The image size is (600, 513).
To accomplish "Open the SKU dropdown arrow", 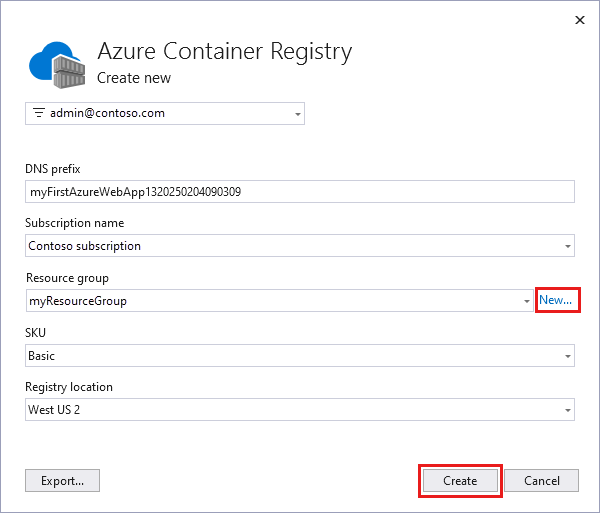I will (x=568, y=355).
